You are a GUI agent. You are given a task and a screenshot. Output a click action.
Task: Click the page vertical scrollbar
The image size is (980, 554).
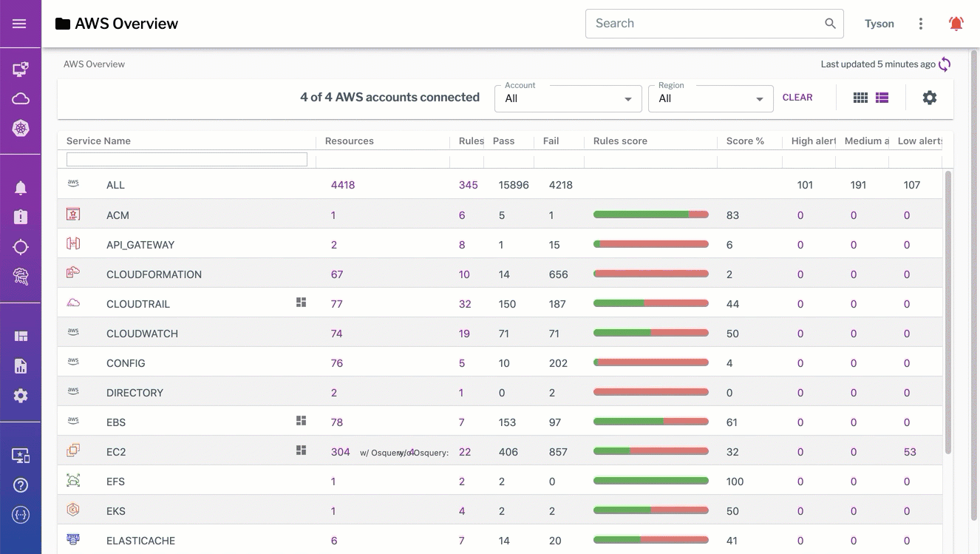point(974,285)
